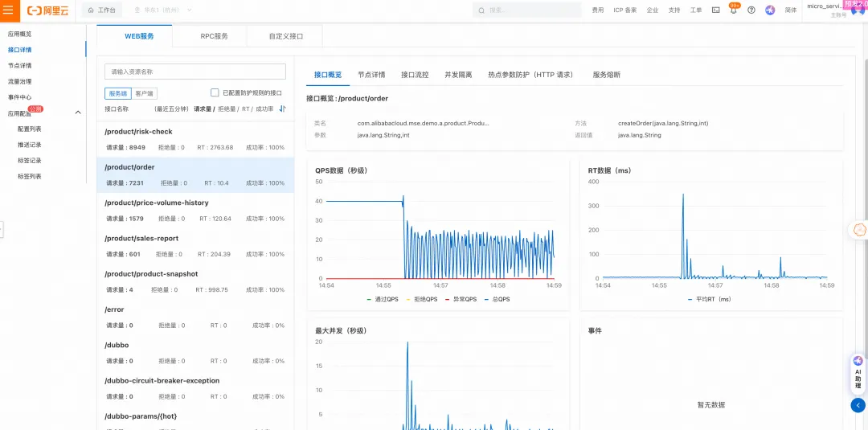Open the 节点详情 tab in detail panel

pyautogui.click(x=371, y=75)
